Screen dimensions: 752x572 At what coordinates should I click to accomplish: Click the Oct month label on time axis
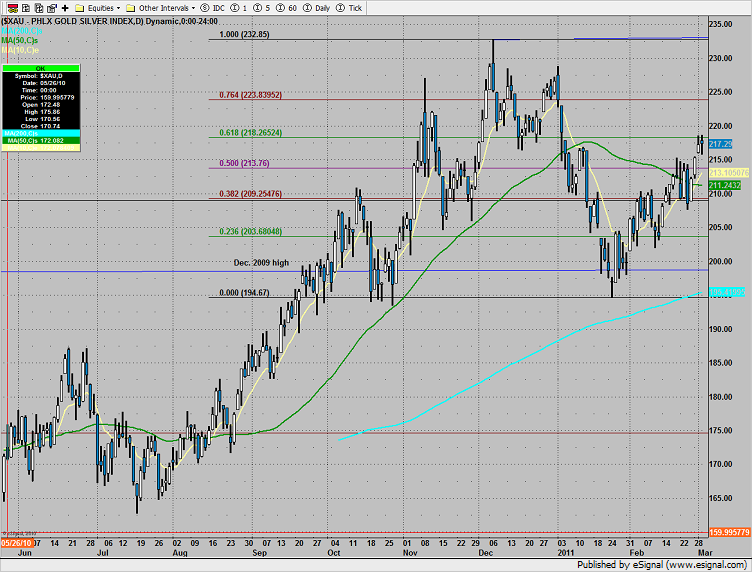tap(334, 553)
